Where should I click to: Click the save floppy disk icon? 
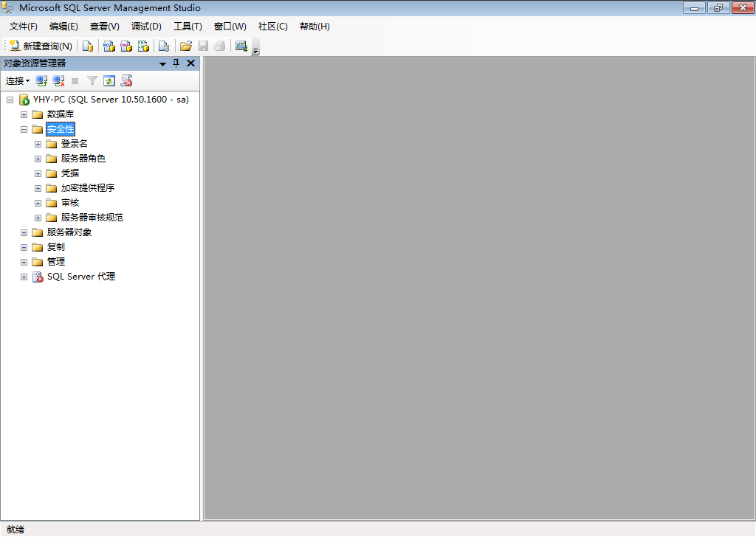[203, 46]
